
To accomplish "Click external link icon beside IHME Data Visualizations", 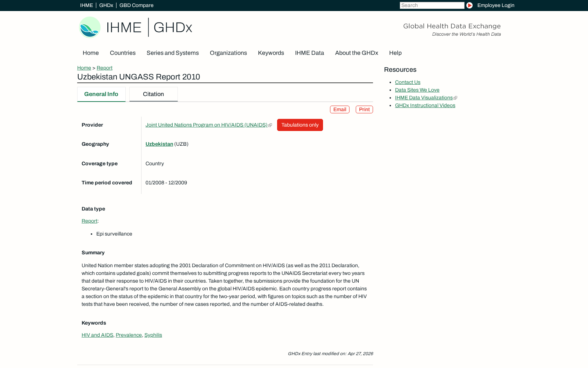I will [455, 98].
